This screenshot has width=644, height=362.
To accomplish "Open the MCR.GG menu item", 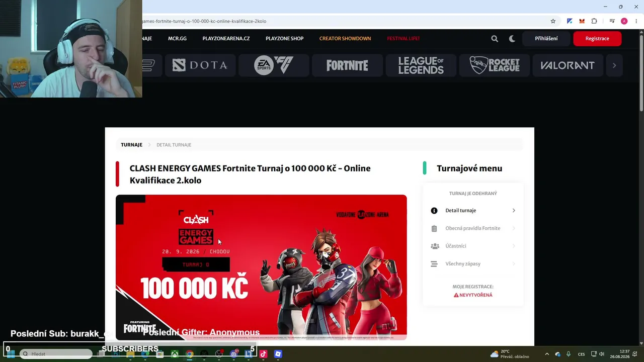I will [x=177, y=39].
